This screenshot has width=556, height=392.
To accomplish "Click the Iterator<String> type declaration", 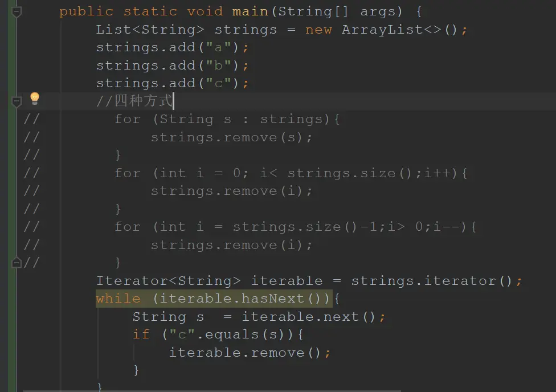I will pyautogui.click(x=169, y=281).
